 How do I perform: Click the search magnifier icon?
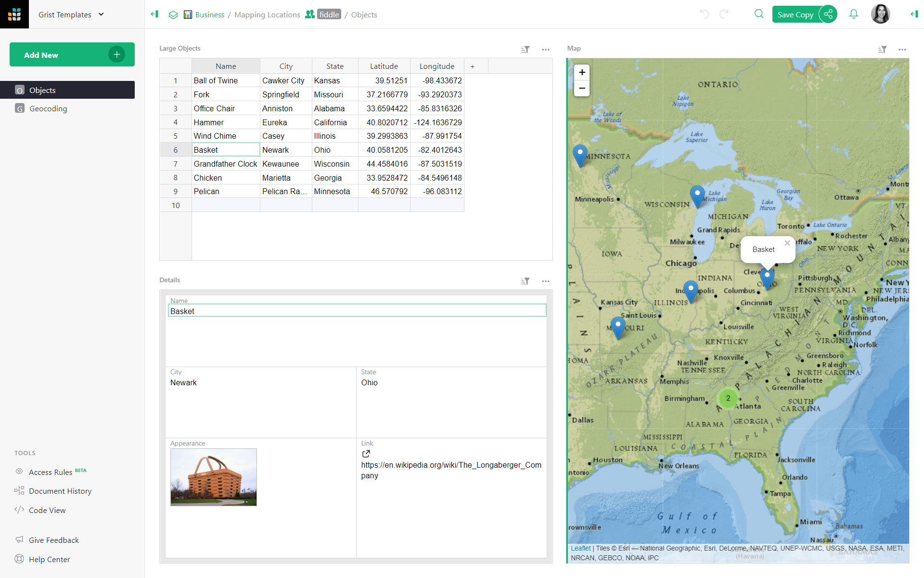(759, 14)
